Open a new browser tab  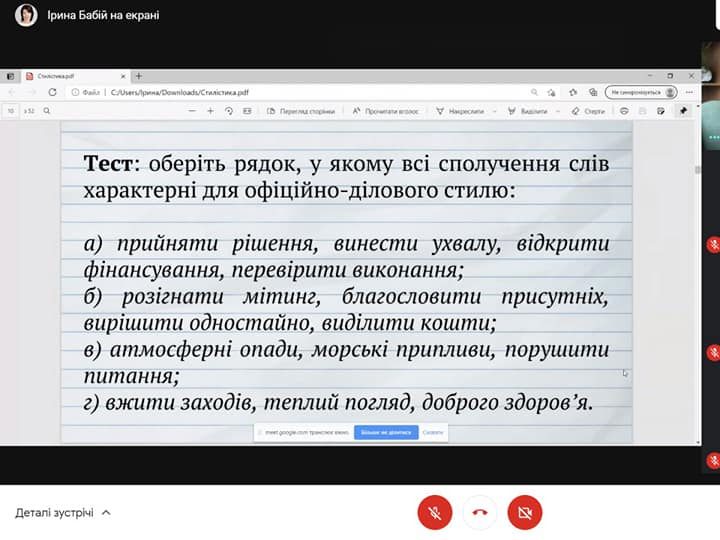(139, 76)
